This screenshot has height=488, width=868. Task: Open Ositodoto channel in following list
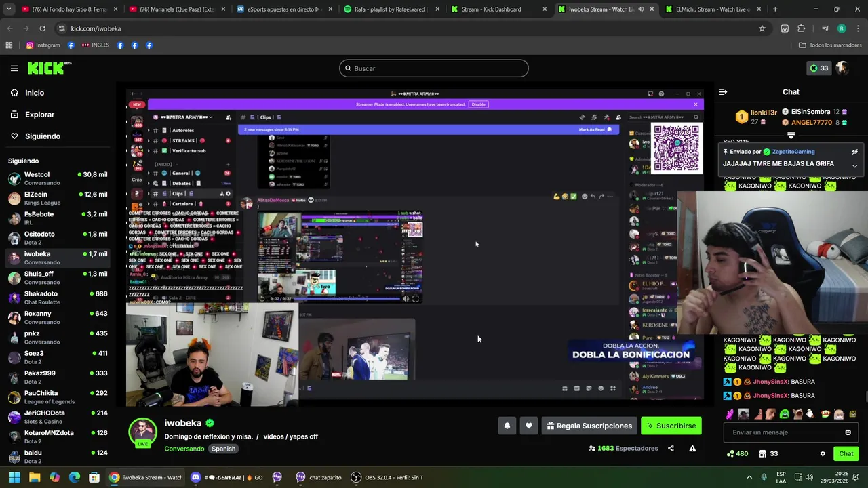(x=58, y=238)
